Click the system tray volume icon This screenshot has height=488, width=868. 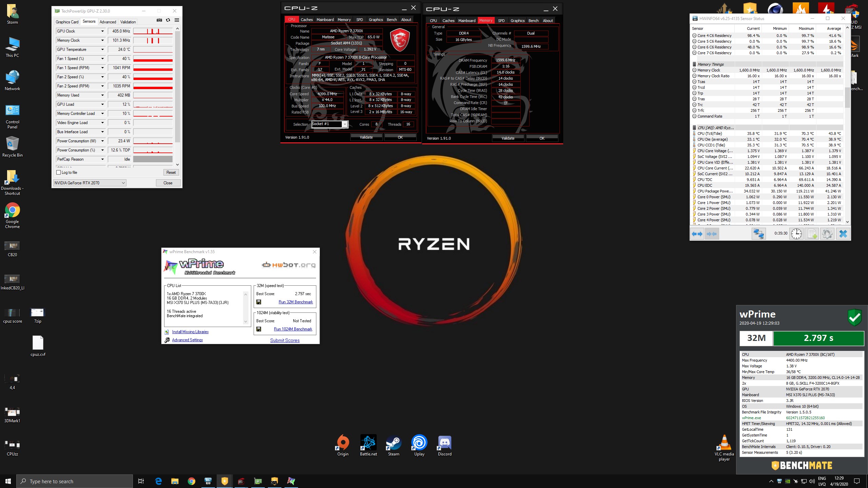pos(812,481)
